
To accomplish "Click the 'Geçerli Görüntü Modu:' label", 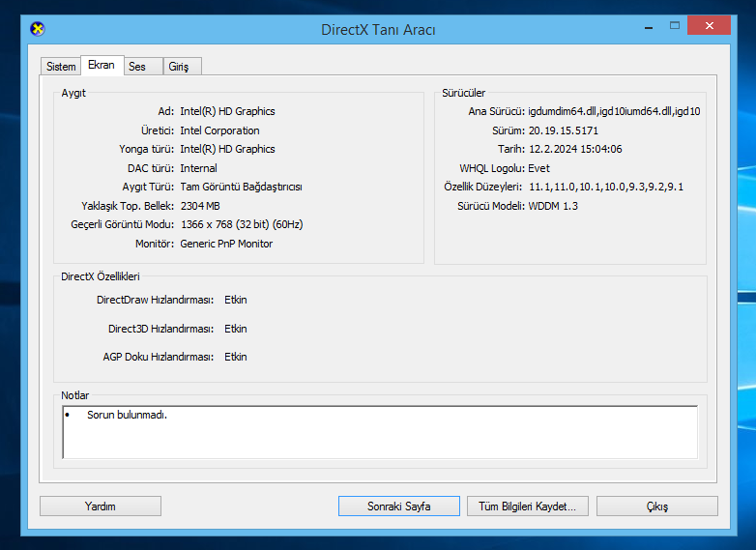I will (123, 224).
